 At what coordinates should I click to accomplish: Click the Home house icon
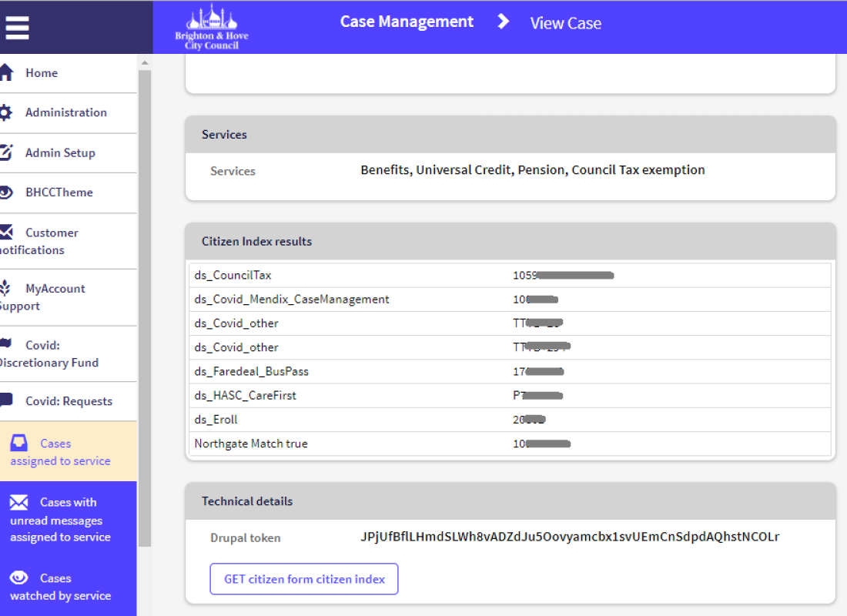[x=6, y=72]
